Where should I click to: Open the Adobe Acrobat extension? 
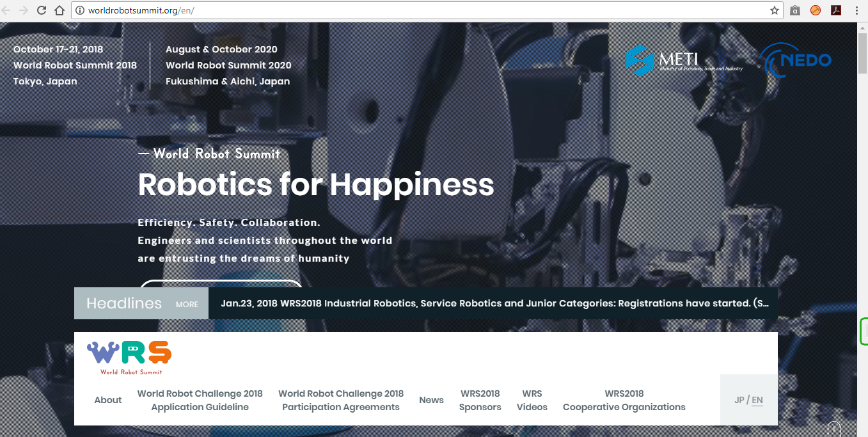click(x=835, y=10)
